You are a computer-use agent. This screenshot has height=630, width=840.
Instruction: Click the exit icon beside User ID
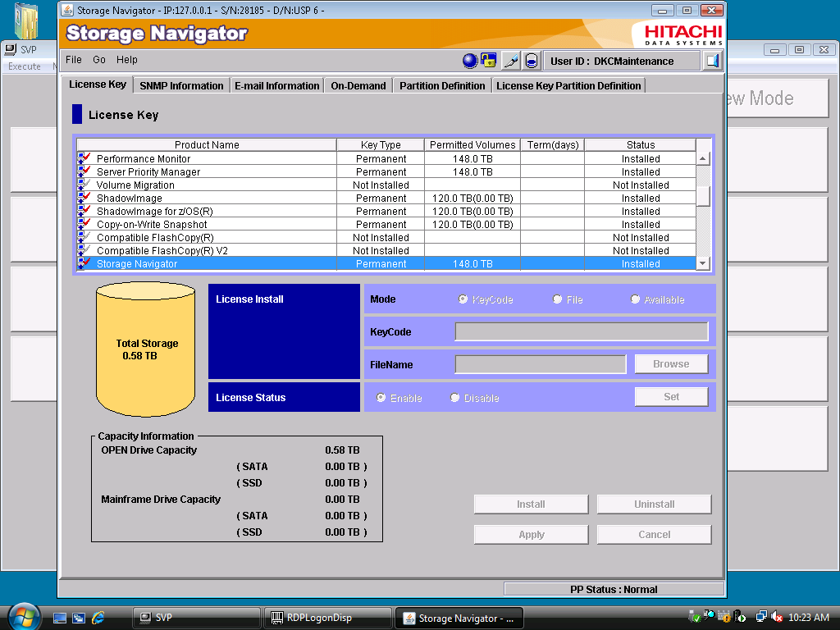point(712,61)
